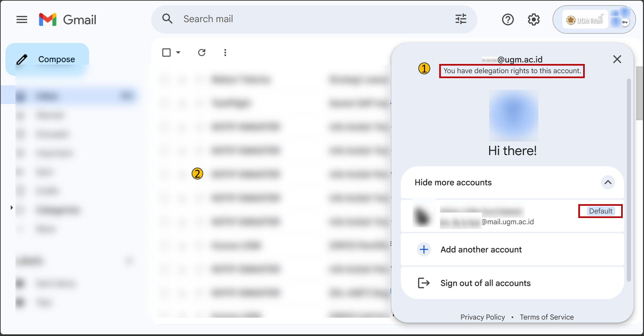Viewport: 644px width, 336px height.
Task: Tick the select all checkbox
Action: (x=166, y=52)
